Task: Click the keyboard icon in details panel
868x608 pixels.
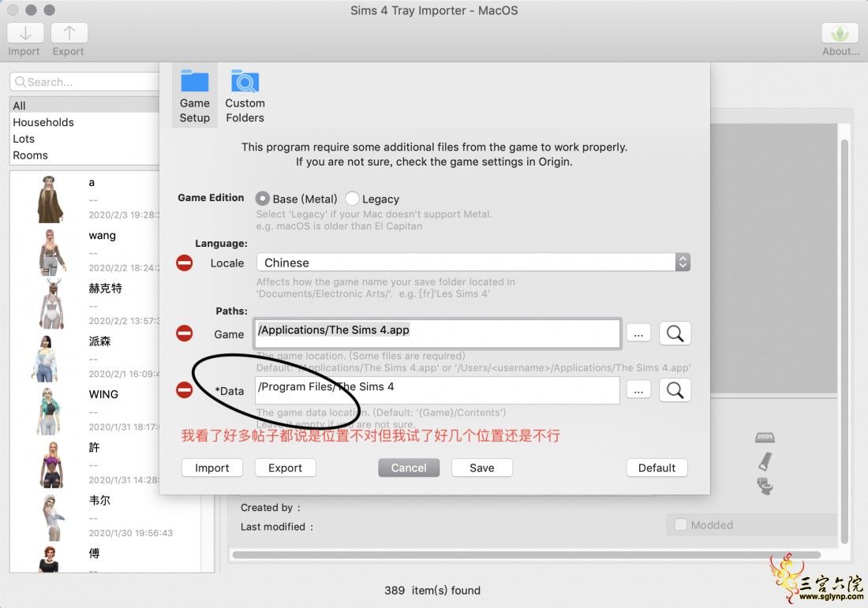Action: click(x=765, y=438)
